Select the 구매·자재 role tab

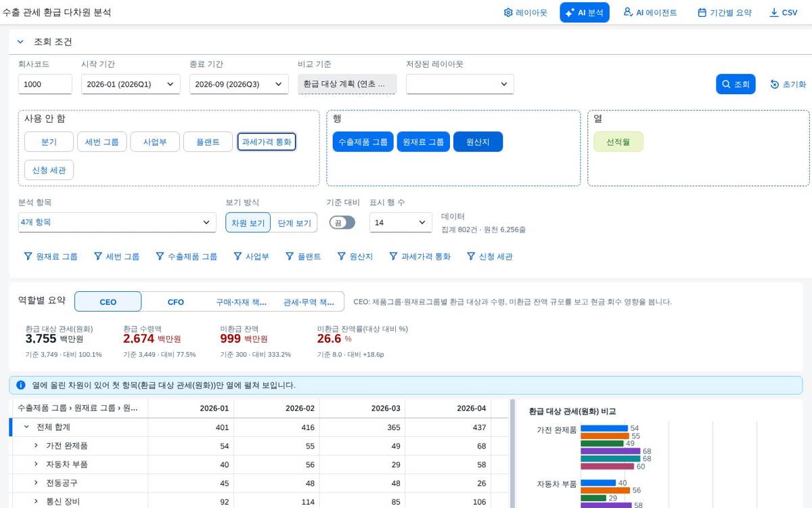[242, 302]
